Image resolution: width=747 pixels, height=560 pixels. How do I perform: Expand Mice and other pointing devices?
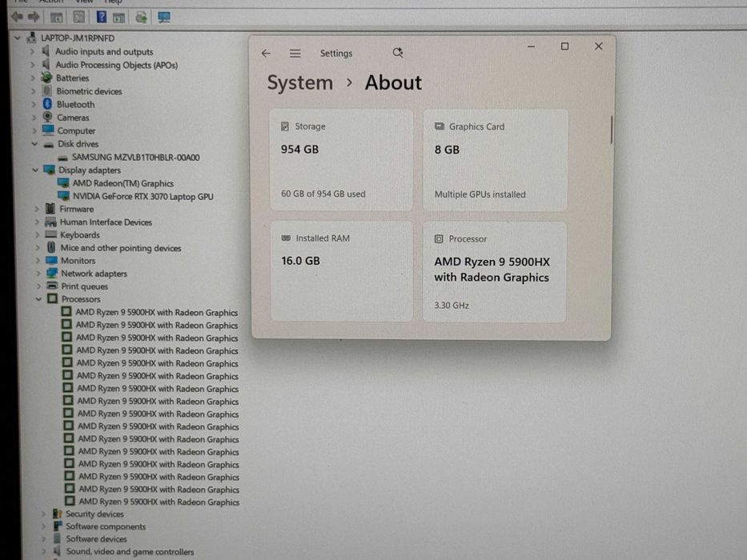click(37, 247)
